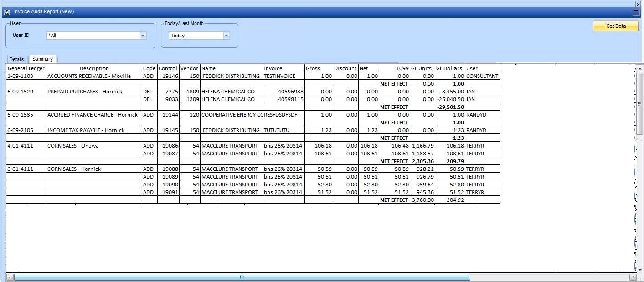Click the General Ledger column header
The height and width of the screenshot is (282, 644).
point(26,68)
